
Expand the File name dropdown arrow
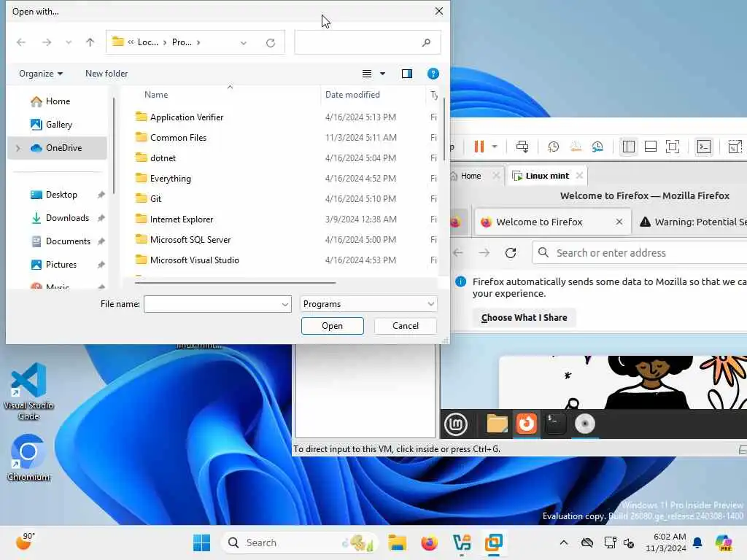pos(285,304)
